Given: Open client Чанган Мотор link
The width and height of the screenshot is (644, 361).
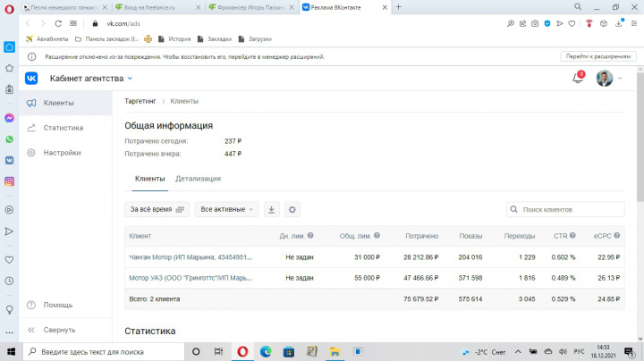Looking at the screenshot, I should coord(191,257).
